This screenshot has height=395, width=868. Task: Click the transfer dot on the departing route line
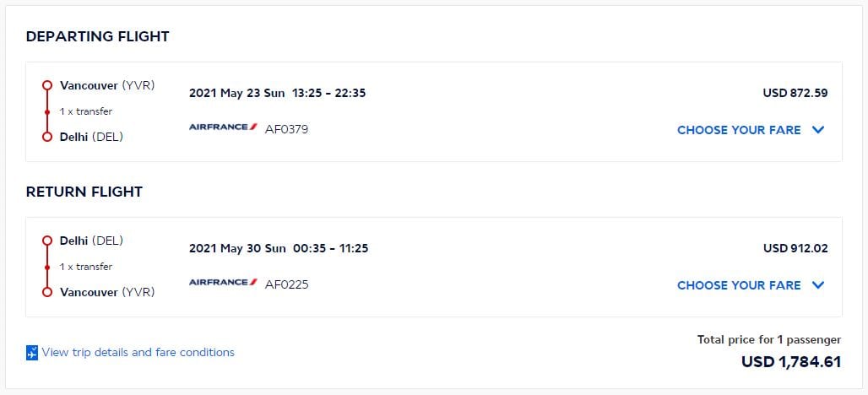[47, 111]
